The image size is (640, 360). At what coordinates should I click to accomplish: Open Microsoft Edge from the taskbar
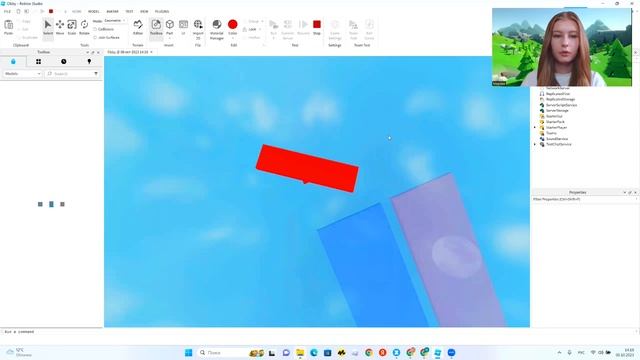[x=314, y=352]
